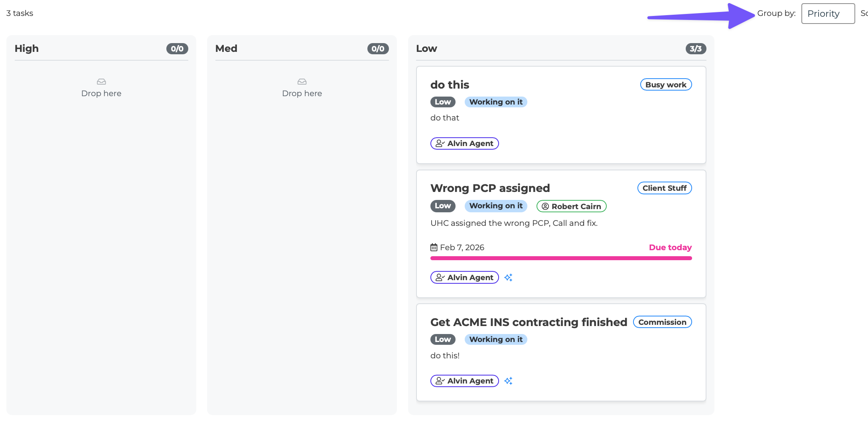Click inbox icon in Med column

click(302, 82)
